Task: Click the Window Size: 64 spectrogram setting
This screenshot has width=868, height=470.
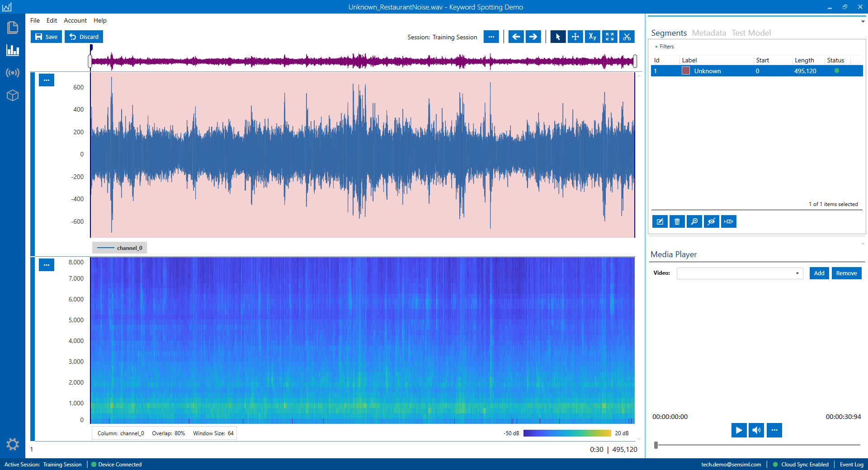Action: coord(213,433)
